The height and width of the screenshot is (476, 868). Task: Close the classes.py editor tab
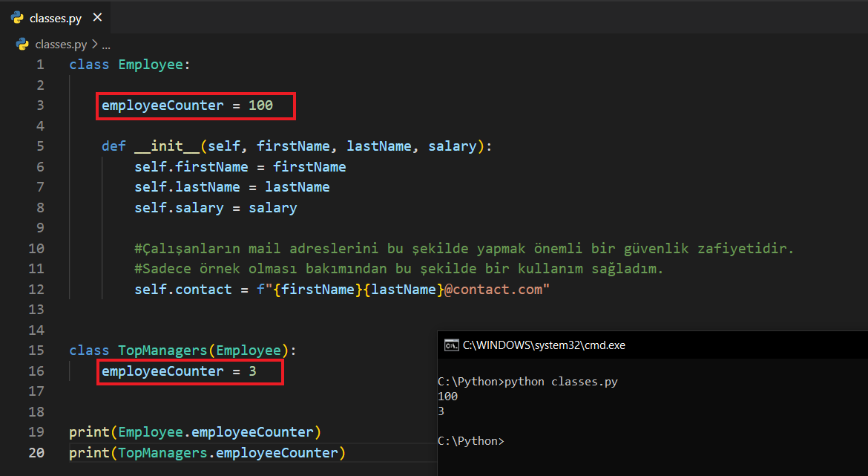tap(97, 18)
